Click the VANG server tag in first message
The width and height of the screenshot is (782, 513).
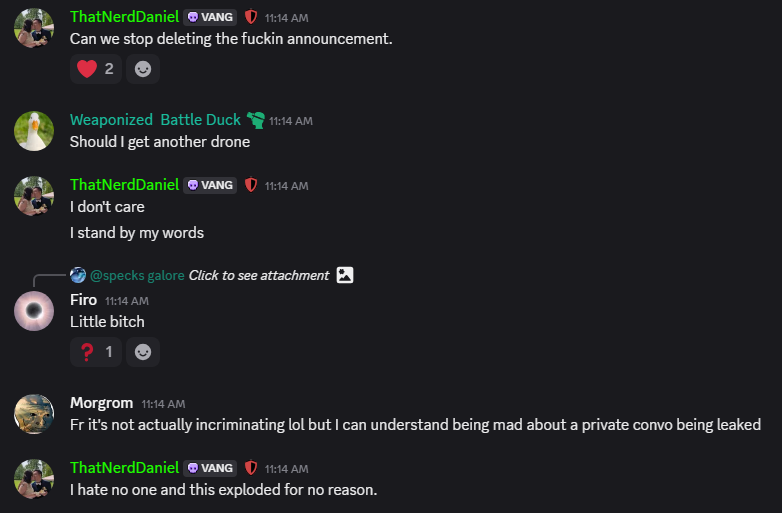tap(210, 17)
